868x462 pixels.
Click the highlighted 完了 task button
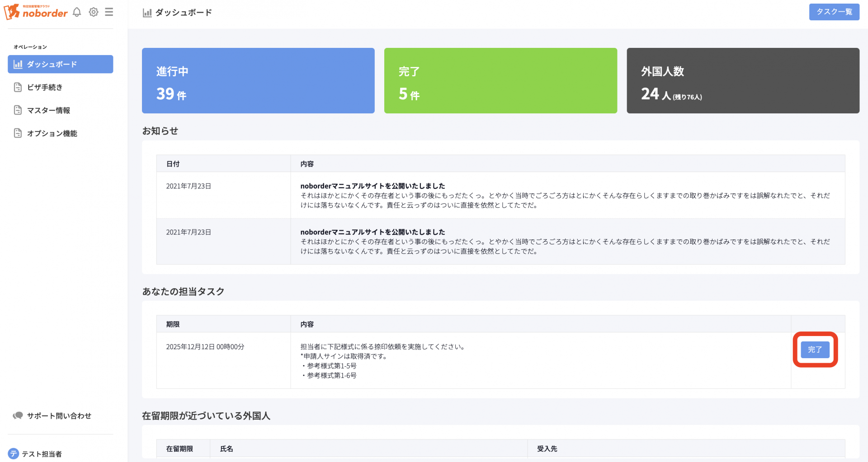tap(815, 350)
